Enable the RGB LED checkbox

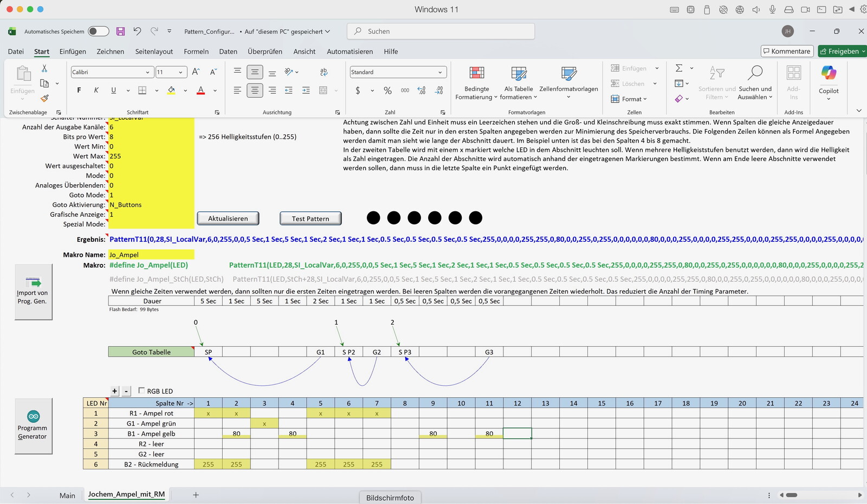(141, 390)
